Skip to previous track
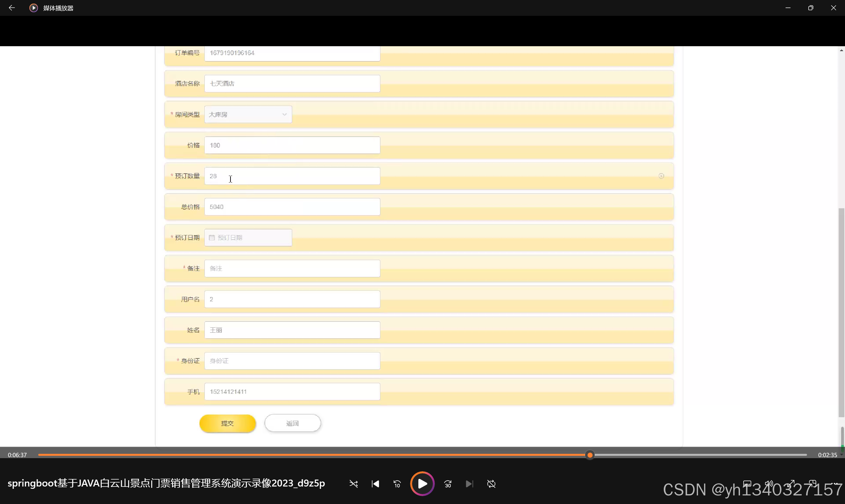The height and width of the screenshot is (504, 845). coord(375,484)
